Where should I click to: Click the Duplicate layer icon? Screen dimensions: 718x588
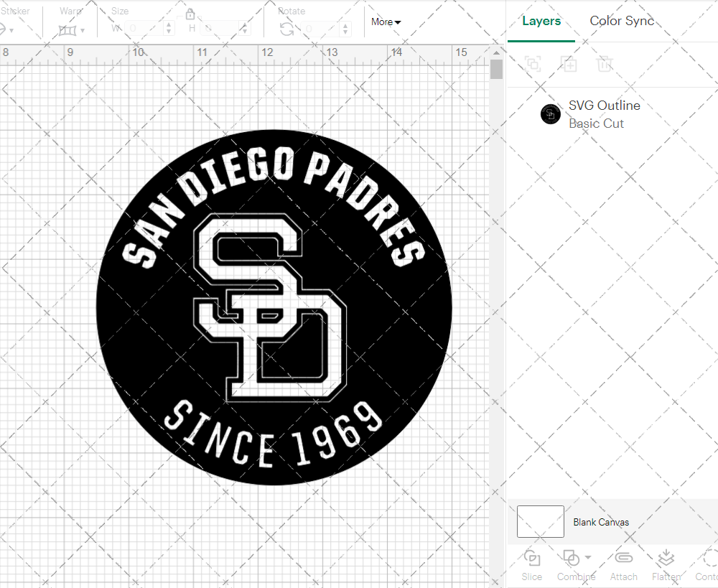pos(569,64)
